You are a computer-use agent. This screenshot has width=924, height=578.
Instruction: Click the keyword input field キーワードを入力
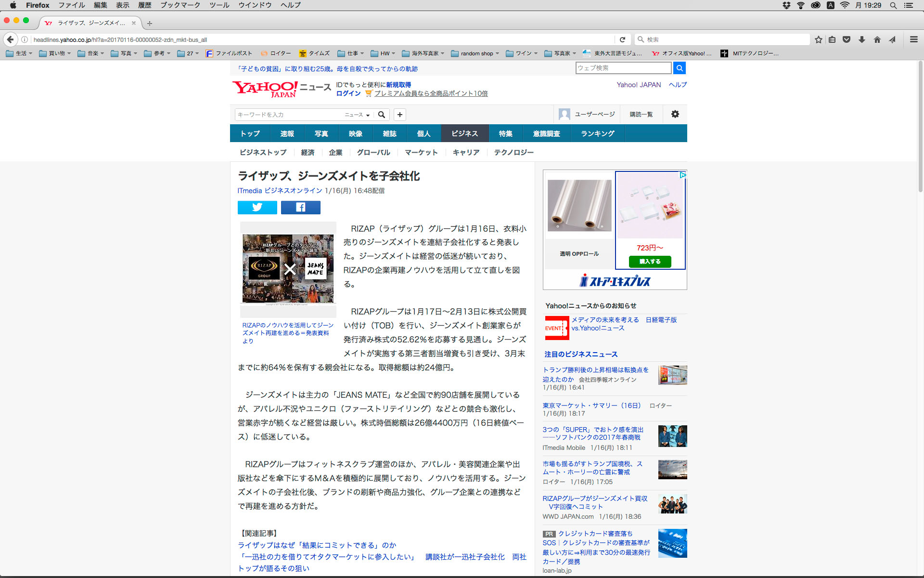point(288,115)
